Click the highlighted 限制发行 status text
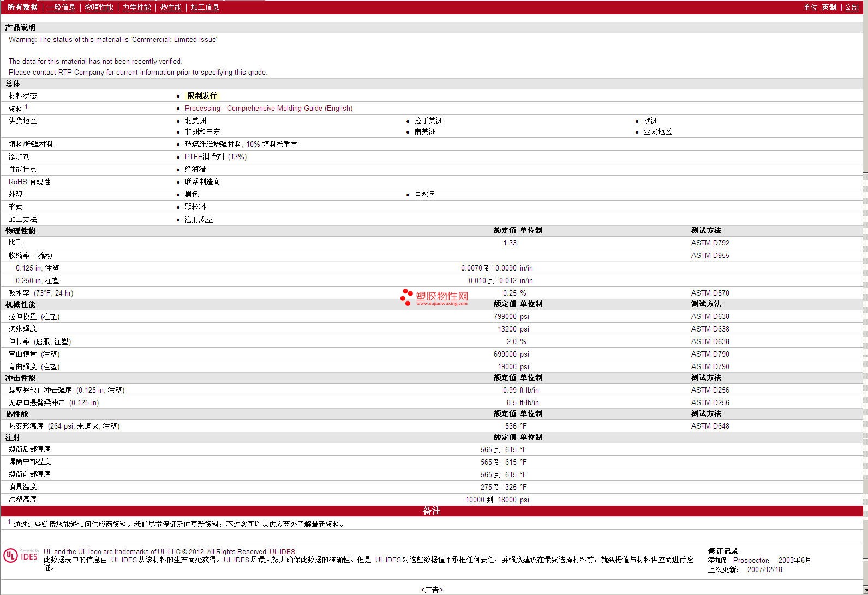This screenshot has height=595, width=868. click(x=202, y=95)
